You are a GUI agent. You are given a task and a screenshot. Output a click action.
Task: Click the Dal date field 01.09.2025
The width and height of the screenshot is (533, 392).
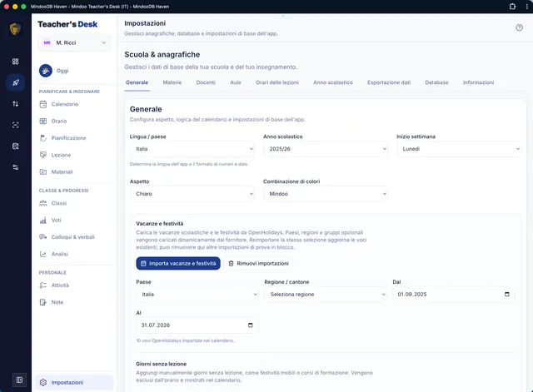(453, 294)
